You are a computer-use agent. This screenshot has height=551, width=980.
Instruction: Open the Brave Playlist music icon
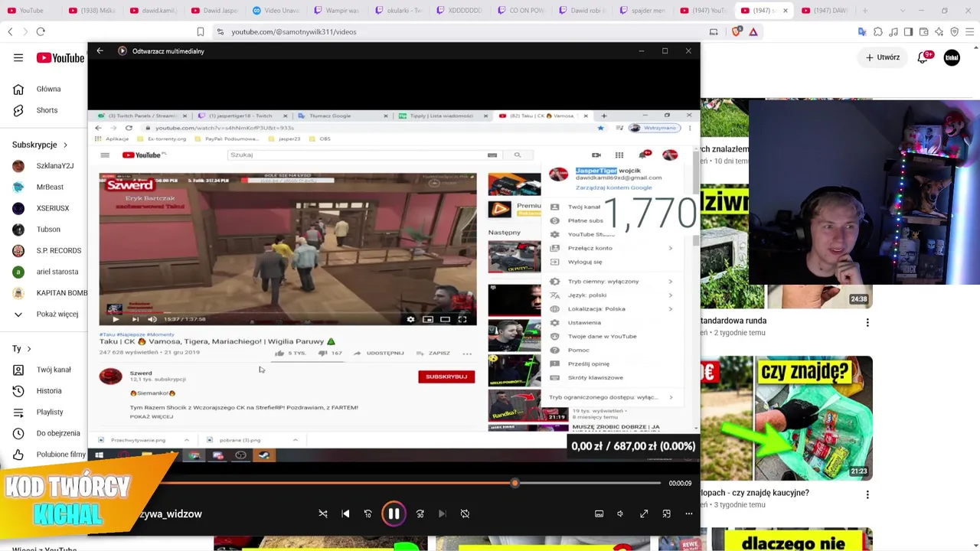893,32
